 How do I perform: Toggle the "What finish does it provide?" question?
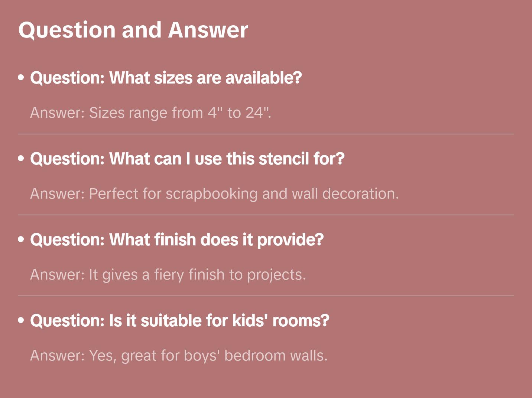[x=177, y=240]
